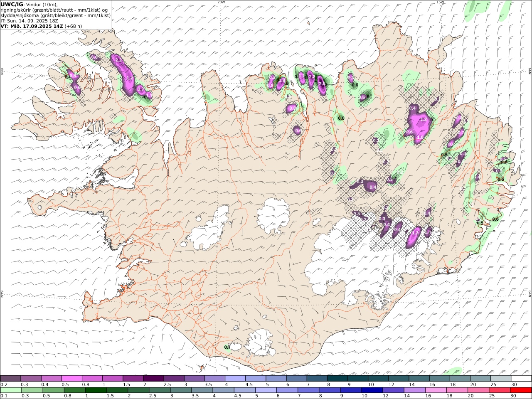This screenshot has width=532, height=399.
Task: Click the '4.5' label under snow legend
Action: [249, 384]
